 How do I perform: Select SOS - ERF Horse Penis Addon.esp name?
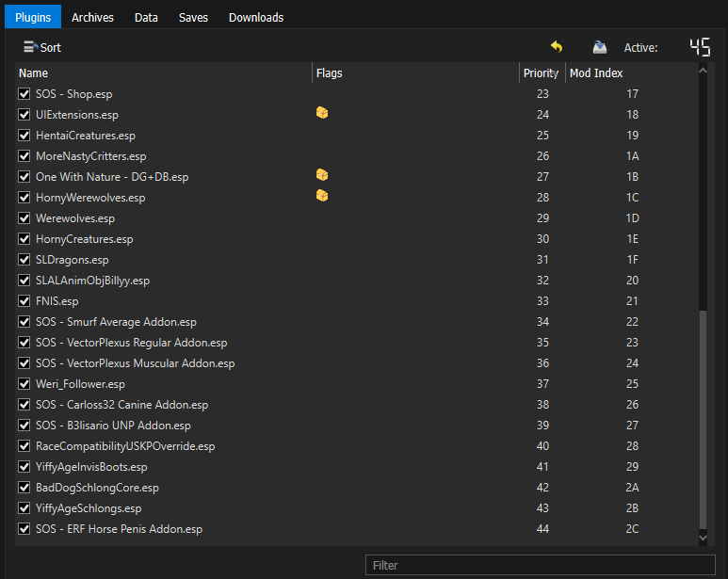click(x=120, y=529)
